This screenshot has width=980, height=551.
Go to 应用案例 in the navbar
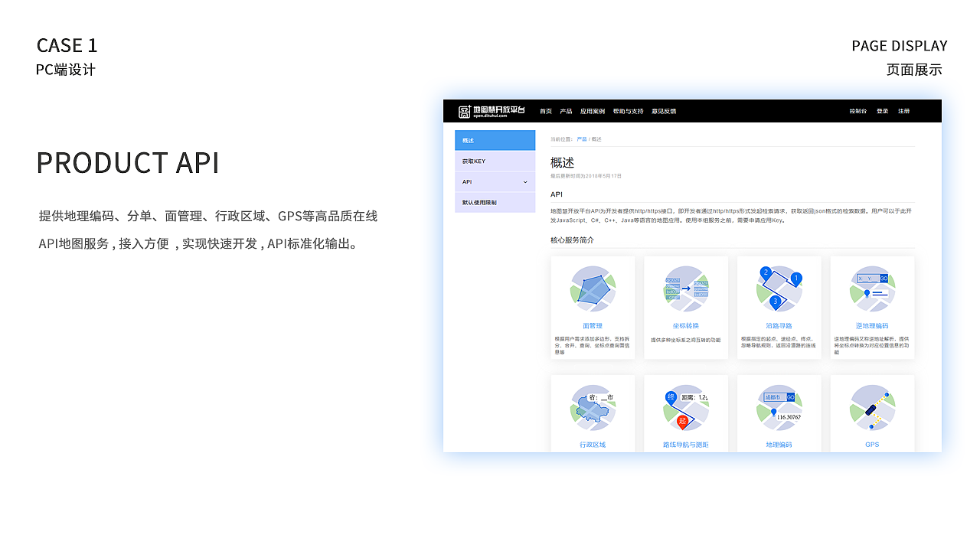pos(593,112)
